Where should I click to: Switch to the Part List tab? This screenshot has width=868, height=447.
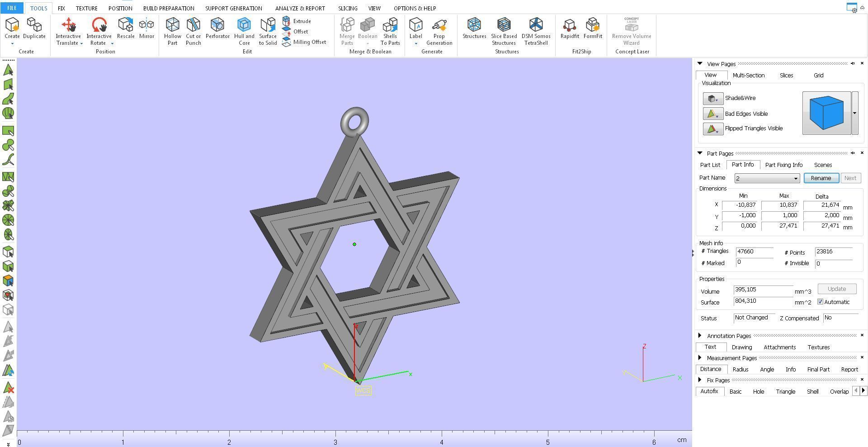pos(710,165)
